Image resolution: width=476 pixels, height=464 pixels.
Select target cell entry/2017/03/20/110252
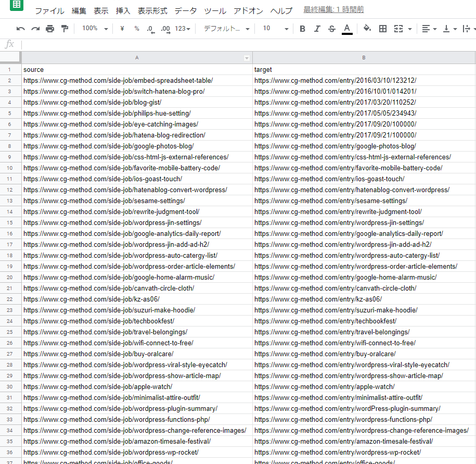[x=364, y=103]
